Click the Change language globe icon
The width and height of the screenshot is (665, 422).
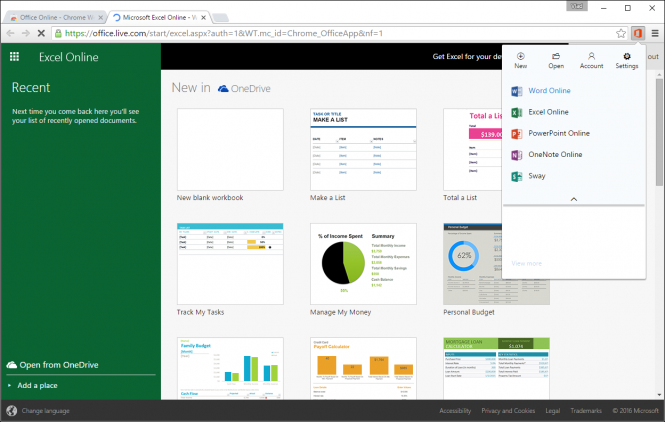coord(11,411)
